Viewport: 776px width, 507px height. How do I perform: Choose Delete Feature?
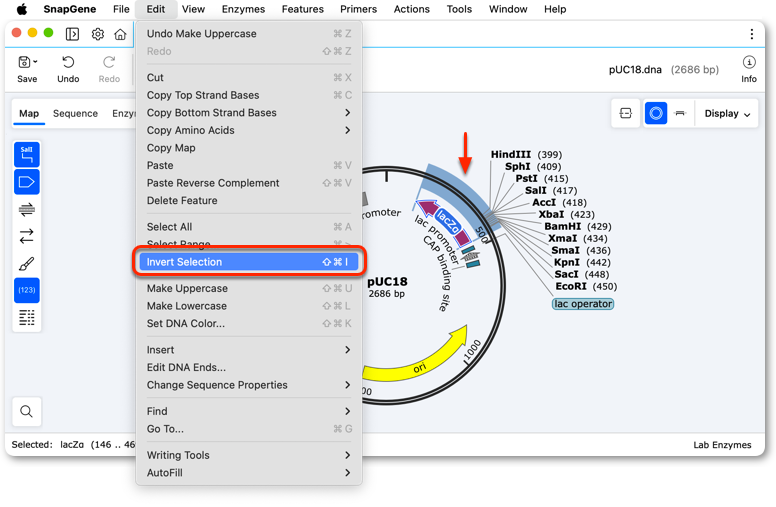click(x=249, y=201)
